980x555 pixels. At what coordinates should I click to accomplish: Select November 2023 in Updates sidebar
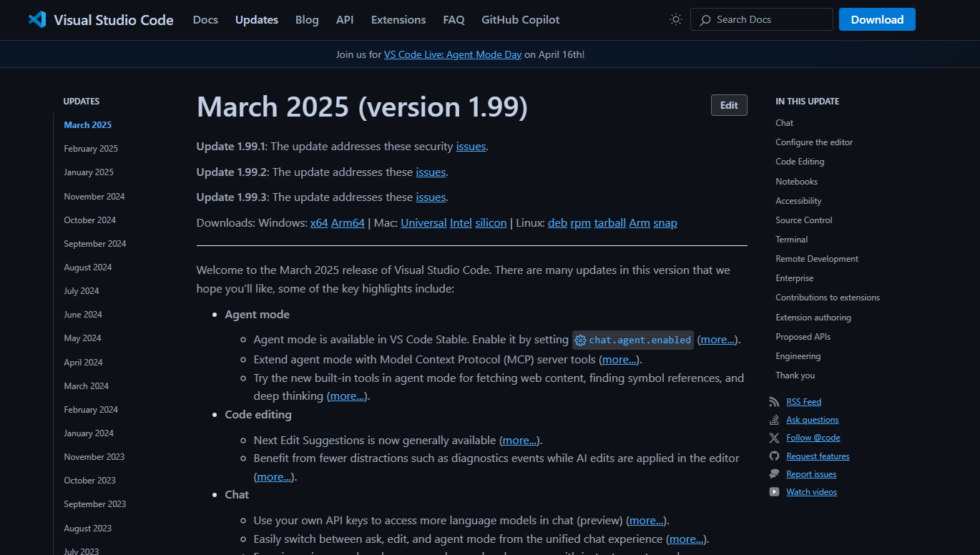click(94, 457)
